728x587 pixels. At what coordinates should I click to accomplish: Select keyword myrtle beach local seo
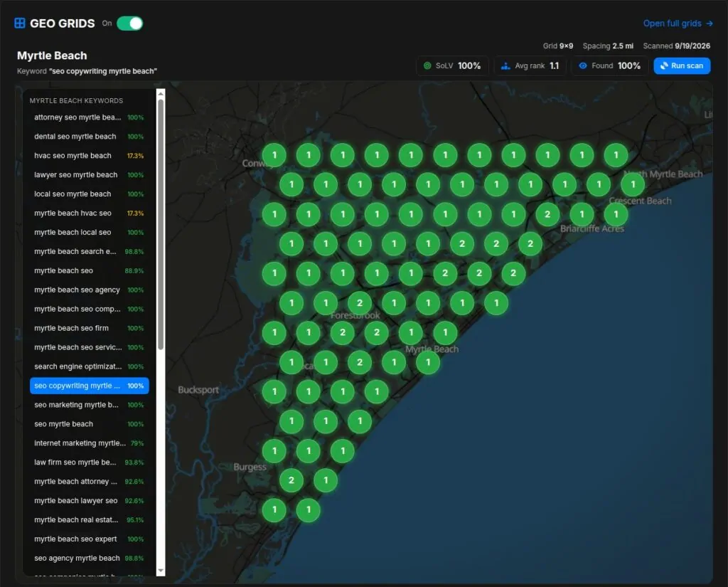(89, 232)
